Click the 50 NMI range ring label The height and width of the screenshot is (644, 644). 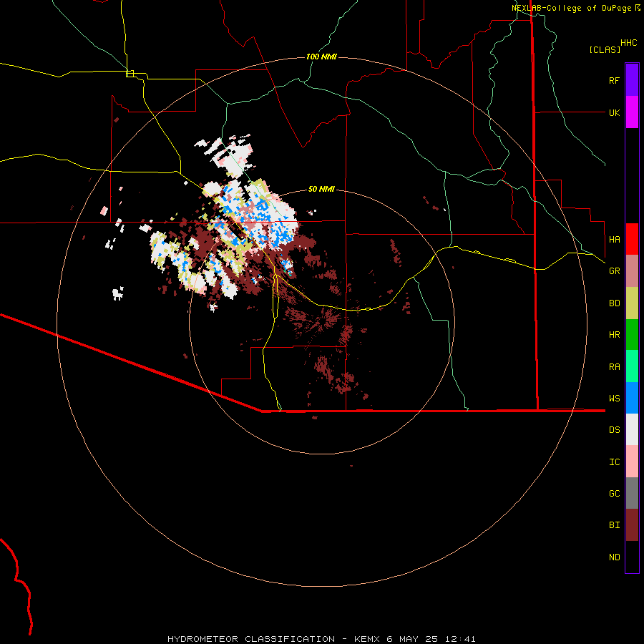321,189
